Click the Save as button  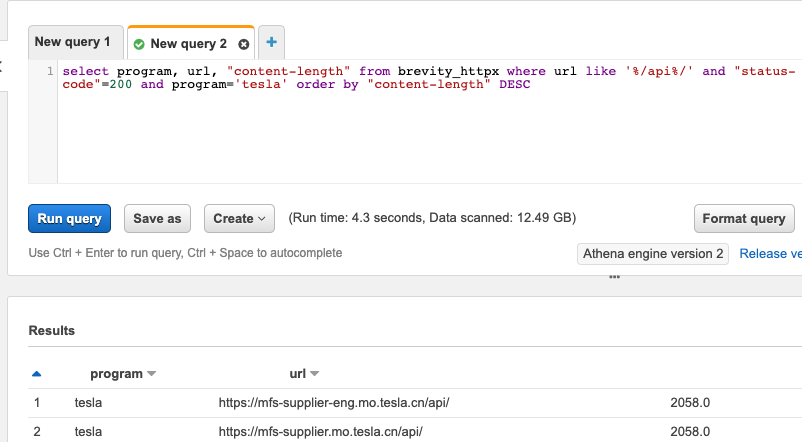click(157, 218)
